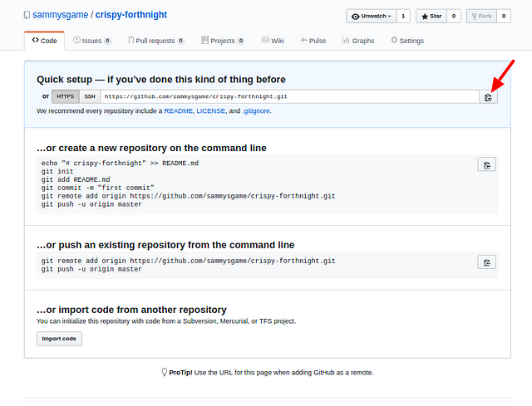This screenshot has height=406, width=532.
Task: Open the sammysgame user profile link
Action: pyautogui.click(x=61, y=15)
